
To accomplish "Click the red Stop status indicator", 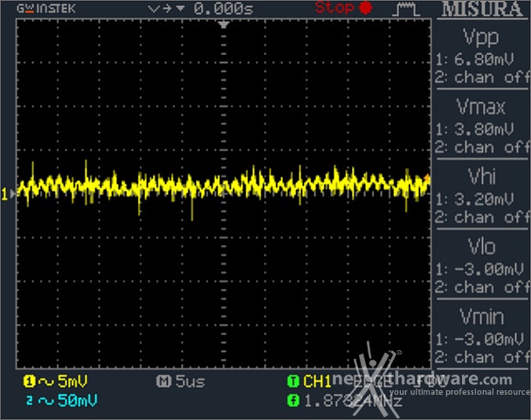I will pyautogui.click(x=343, y=8).
